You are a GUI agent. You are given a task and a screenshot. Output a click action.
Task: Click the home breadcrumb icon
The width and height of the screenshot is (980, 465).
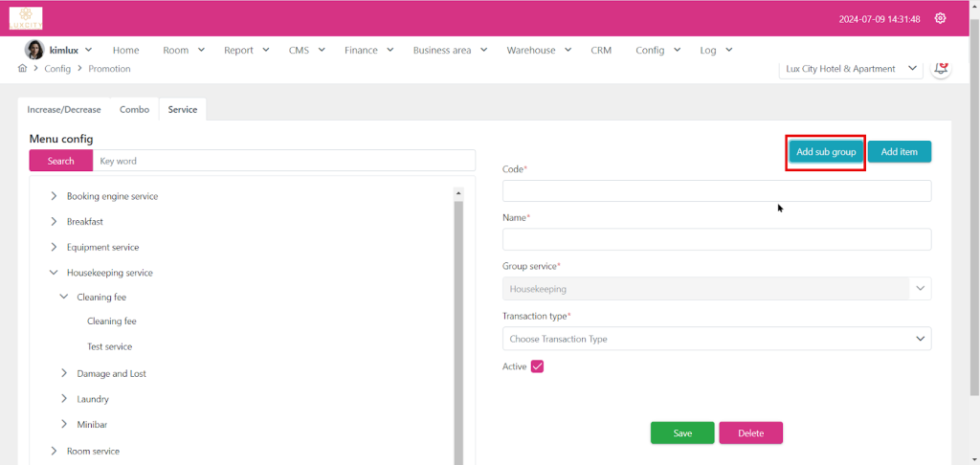click(x=23, y=69)
